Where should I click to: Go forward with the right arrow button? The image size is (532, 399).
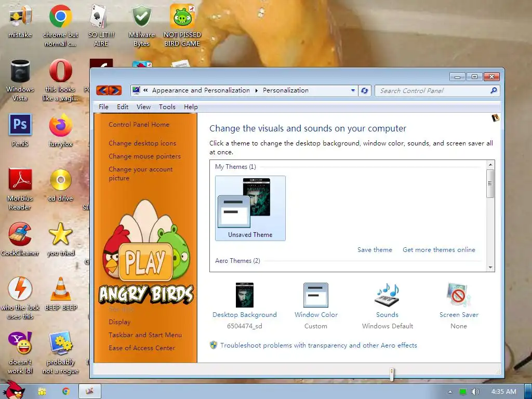(115, 90)
